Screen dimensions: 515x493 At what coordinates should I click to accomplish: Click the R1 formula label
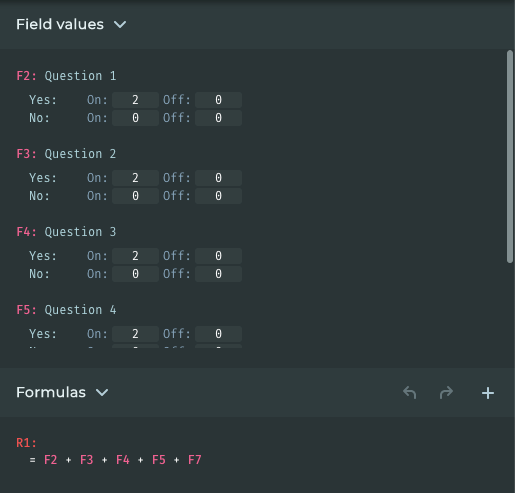coord(26,443)
